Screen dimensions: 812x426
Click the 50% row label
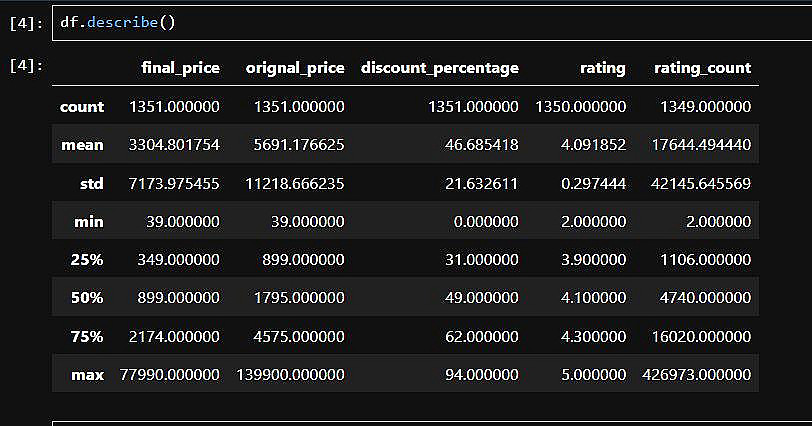86,297
